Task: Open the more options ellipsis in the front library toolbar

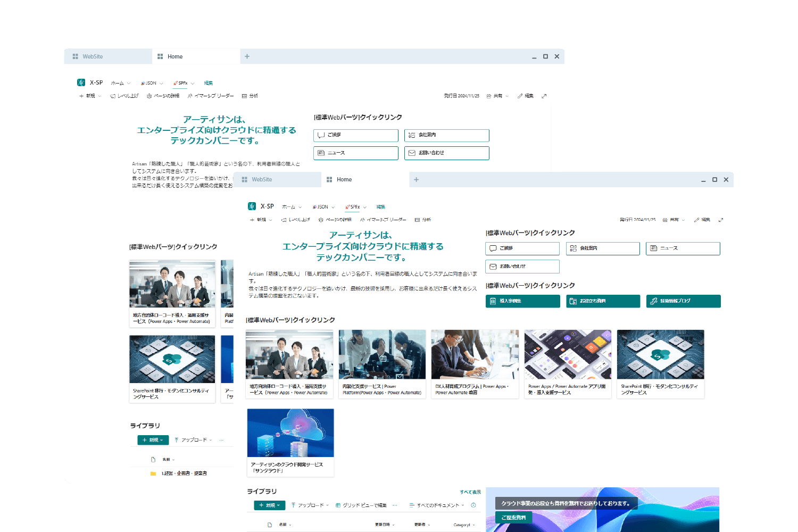Action: tap(395, 505)
